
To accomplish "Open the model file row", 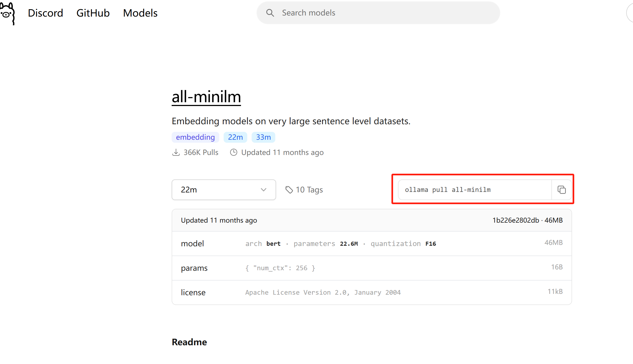I will (x=372, y=244).
